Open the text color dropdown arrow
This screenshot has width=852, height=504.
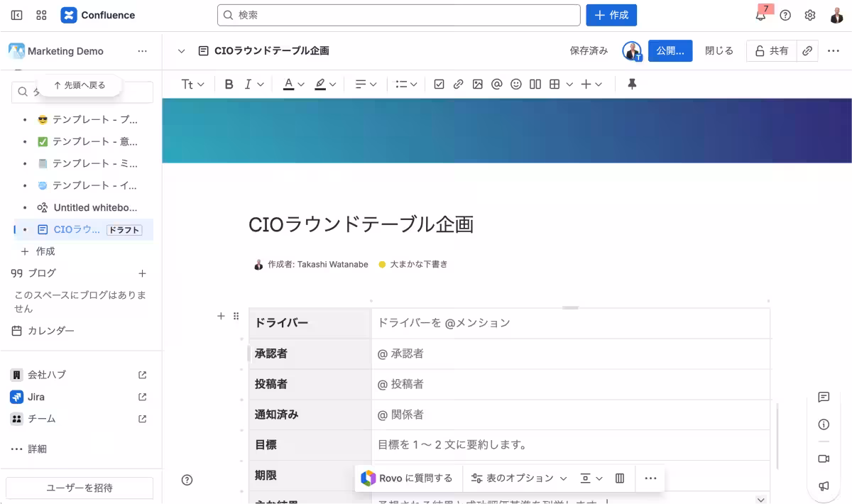coord(301,84)
